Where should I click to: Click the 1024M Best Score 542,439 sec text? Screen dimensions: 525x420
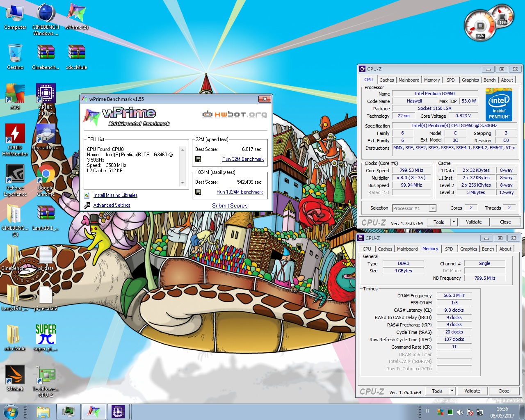pos(249,182)
